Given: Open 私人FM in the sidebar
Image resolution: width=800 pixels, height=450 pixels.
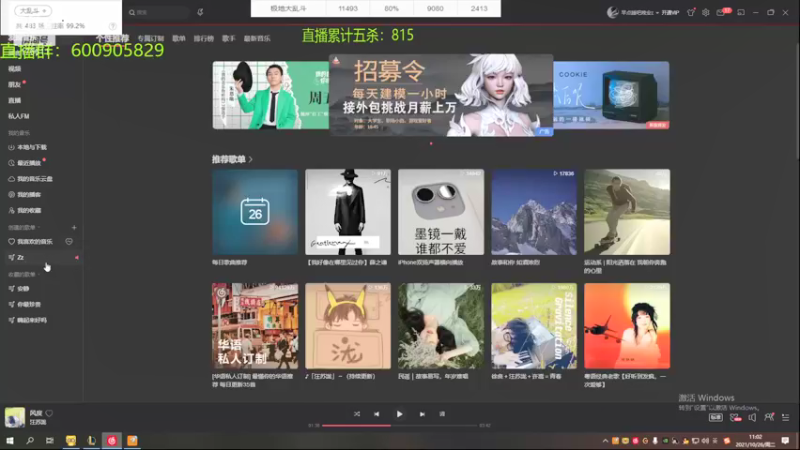Looking at the screenshot, I should 19,116.
